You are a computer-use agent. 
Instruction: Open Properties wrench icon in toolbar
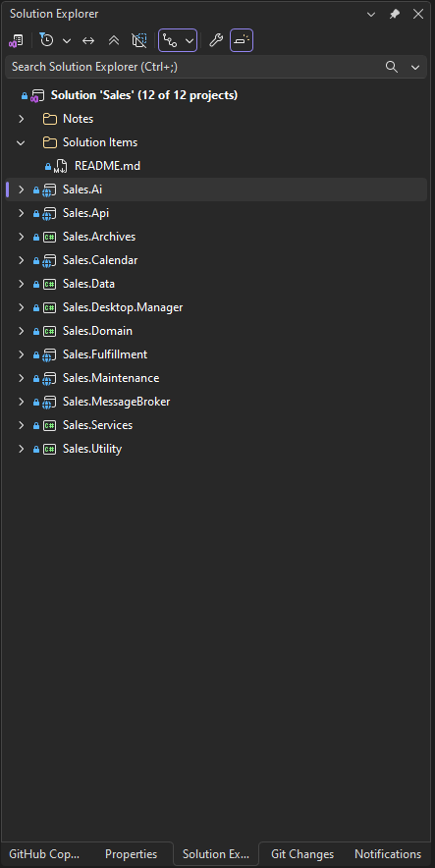pyautogui.click(x=216, y=40)
